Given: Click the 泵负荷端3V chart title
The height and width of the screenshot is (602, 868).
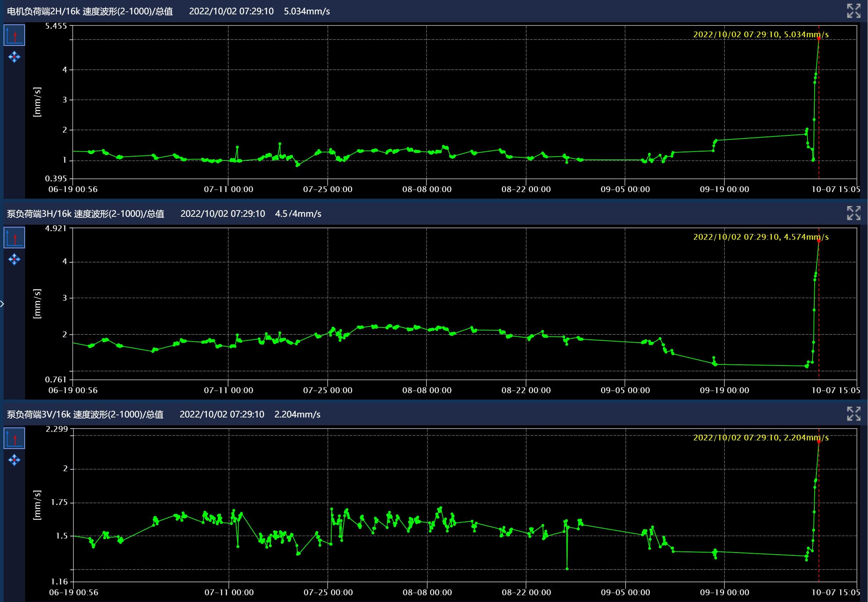Looking at the screenshot, I should [x=85, y=415].
